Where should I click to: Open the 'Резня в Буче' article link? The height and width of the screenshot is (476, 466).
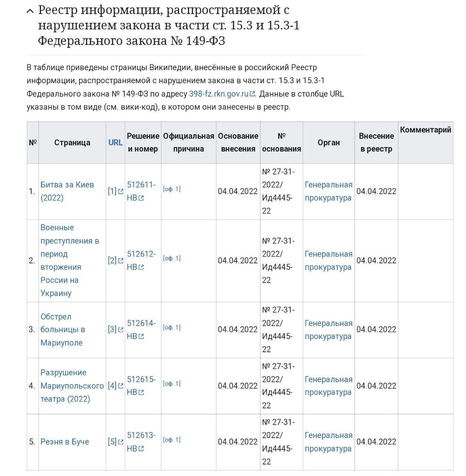[x=65, y=441]
